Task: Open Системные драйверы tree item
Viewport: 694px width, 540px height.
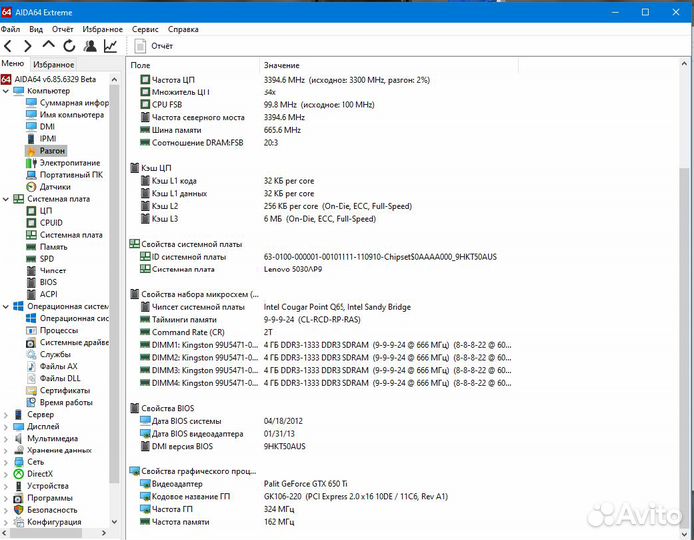Action: coord(67,343)
